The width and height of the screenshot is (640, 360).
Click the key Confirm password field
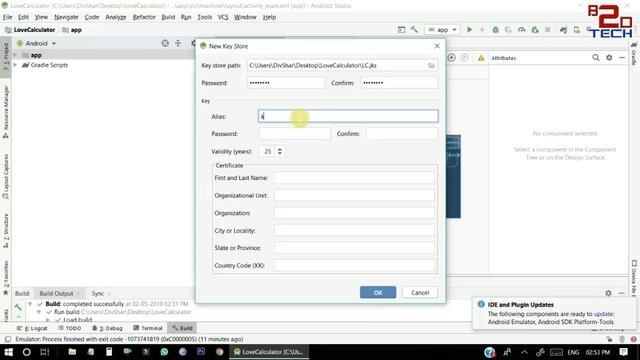[402, 133]
